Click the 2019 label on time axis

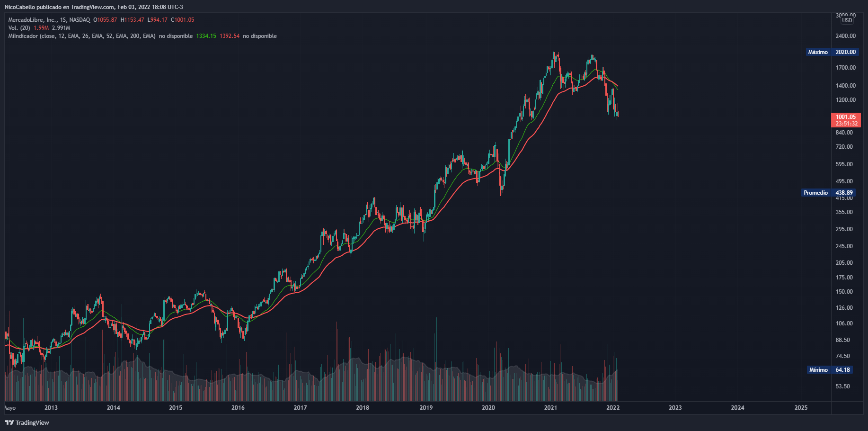click(x=426, y=408)
